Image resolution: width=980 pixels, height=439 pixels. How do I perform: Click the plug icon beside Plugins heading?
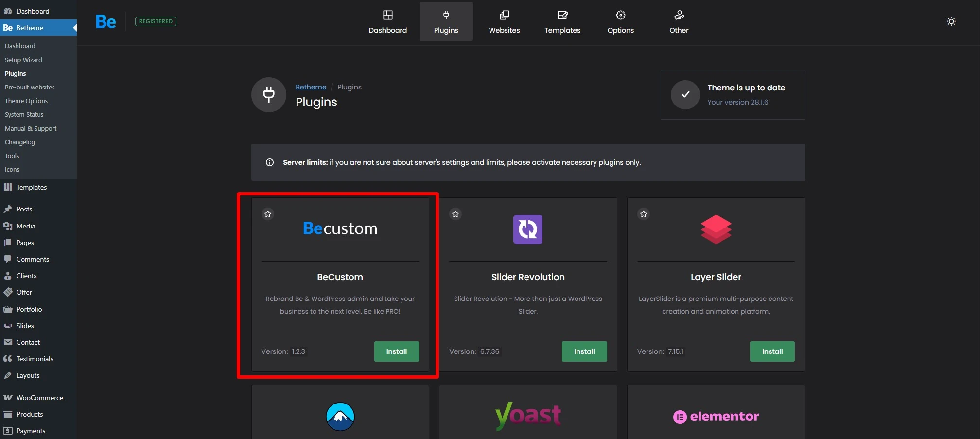[x=269, y=95]
